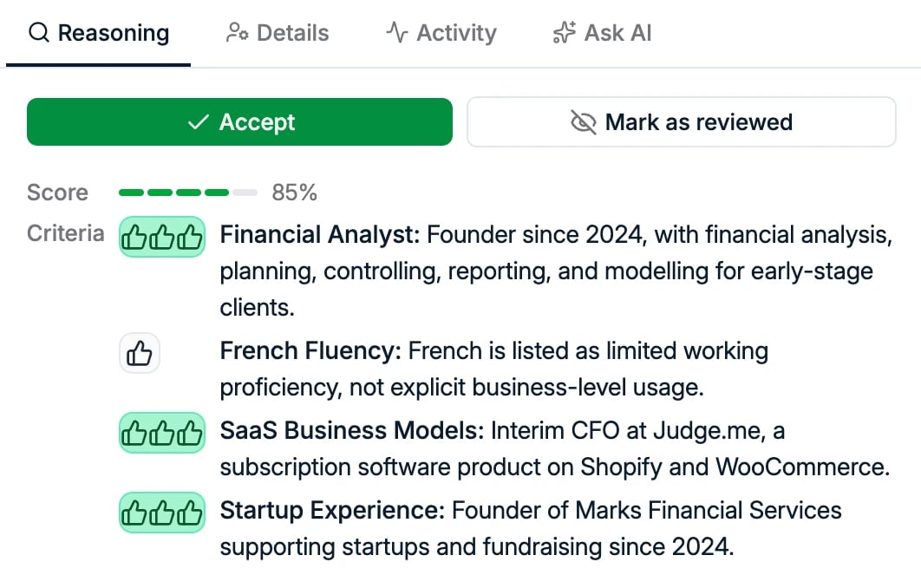Click SaaS Business Models thumbs-up badge
The image size is (921, 588).
pos(162,433)
